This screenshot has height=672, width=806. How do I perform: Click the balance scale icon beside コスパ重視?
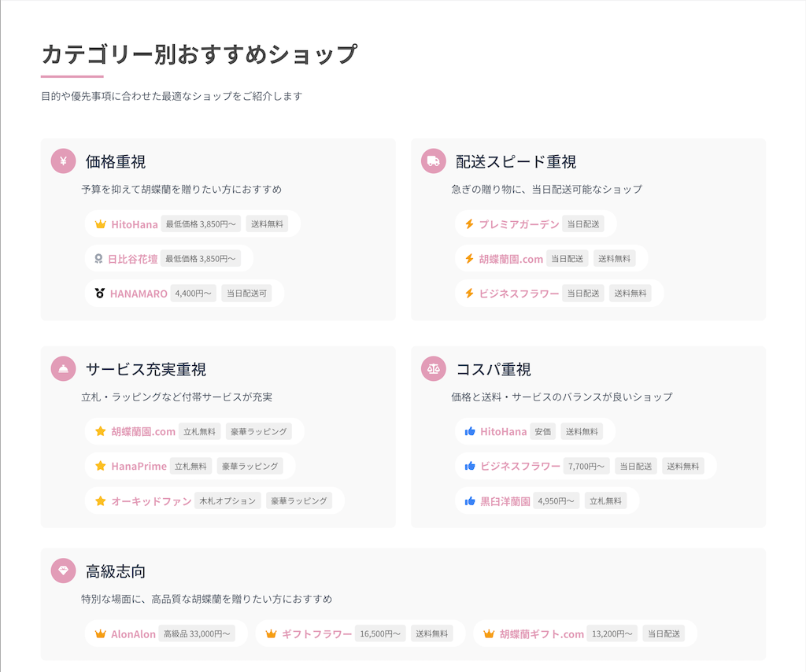click(434, 368)
